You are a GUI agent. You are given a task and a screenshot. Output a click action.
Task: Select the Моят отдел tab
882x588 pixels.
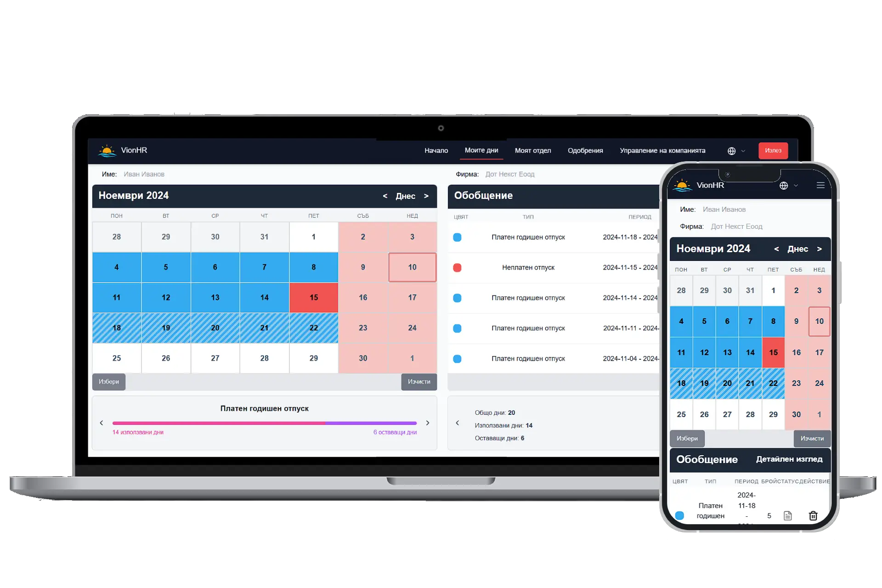point(532,150)
